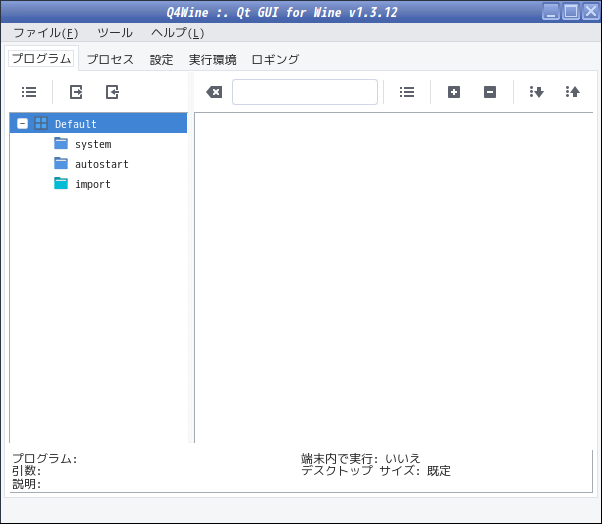602x524 pixels.
Task: Switch to the プログラム tab
Action: [41, 58]
